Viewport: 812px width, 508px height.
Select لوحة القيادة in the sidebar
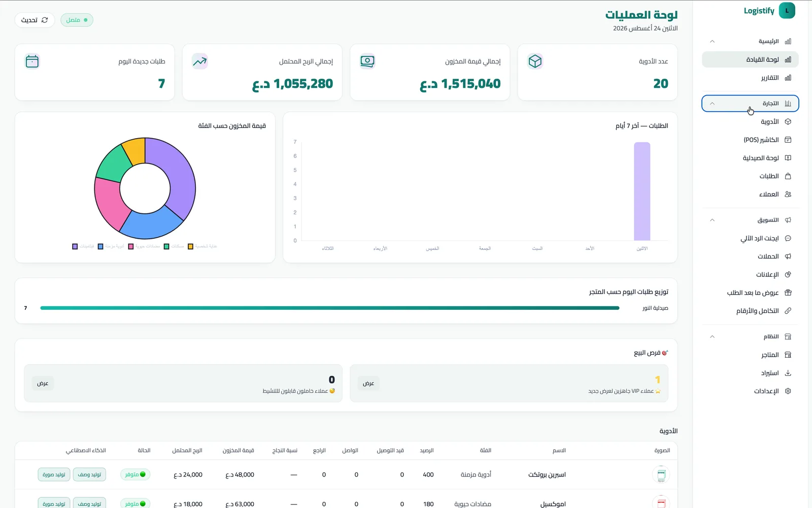point(750,59)
